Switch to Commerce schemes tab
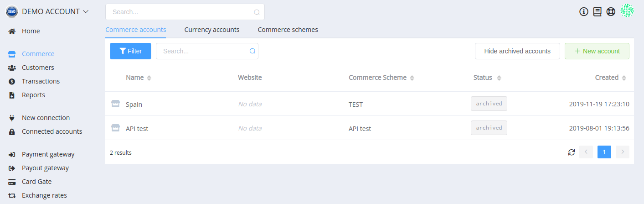 click(288, 30)
